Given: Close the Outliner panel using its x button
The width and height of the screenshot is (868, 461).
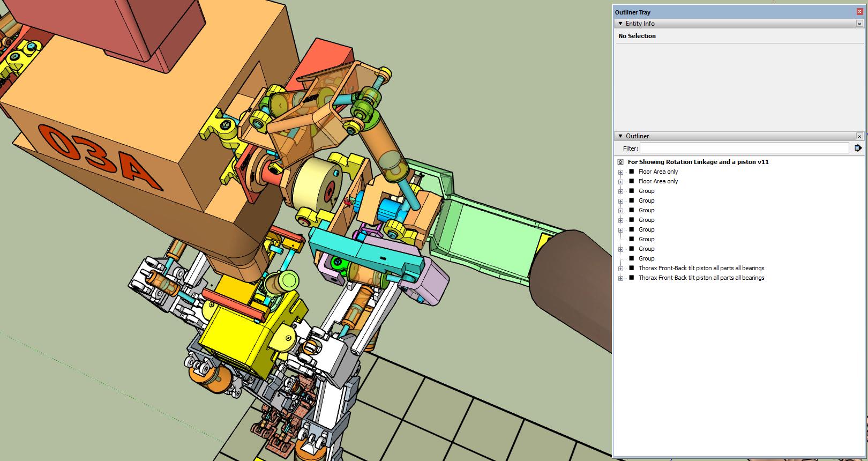Looking at the screenshot, I should [859, 136].
